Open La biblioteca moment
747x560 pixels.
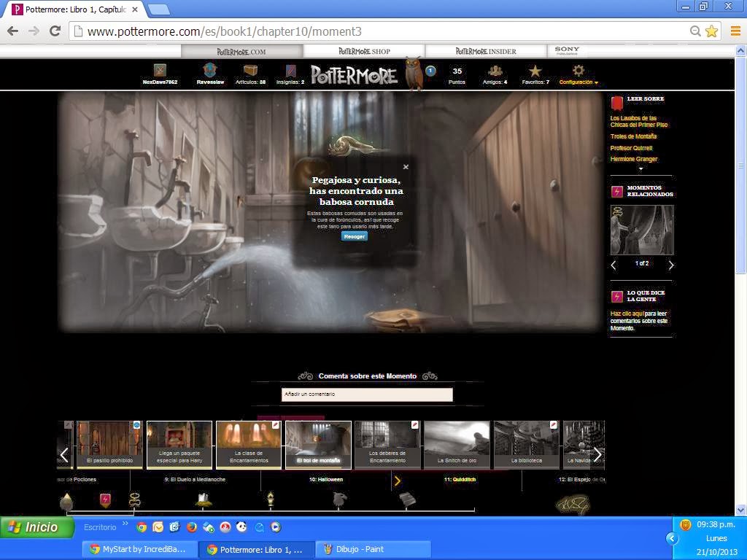coord(527,445)
